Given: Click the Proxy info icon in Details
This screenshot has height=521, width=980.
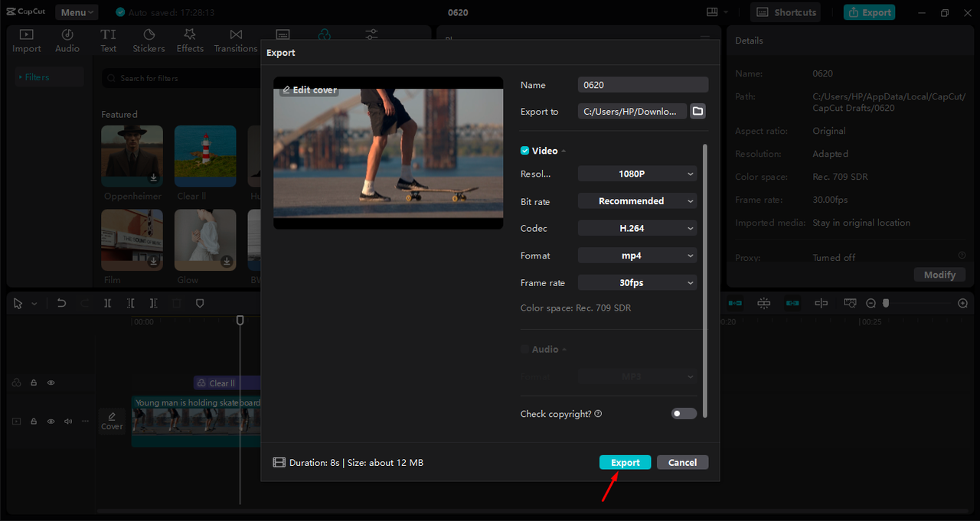Looking at the screenshot, I should coord(962,256).
